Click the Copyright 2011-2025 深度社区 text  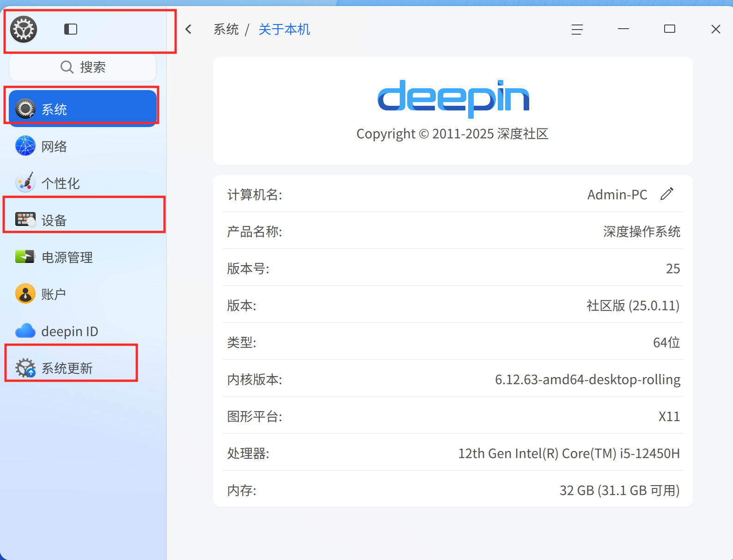[x=452, y=134]
